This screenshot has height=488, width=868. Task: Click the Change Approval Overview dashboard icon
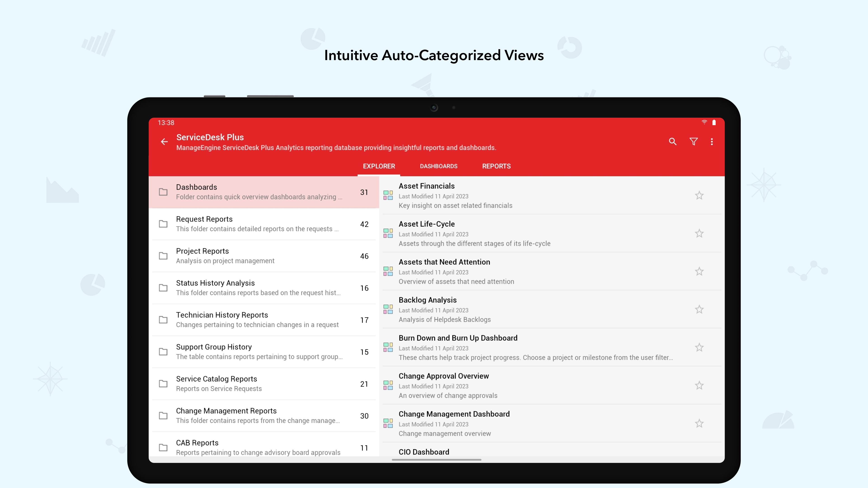tap(388, 385)
